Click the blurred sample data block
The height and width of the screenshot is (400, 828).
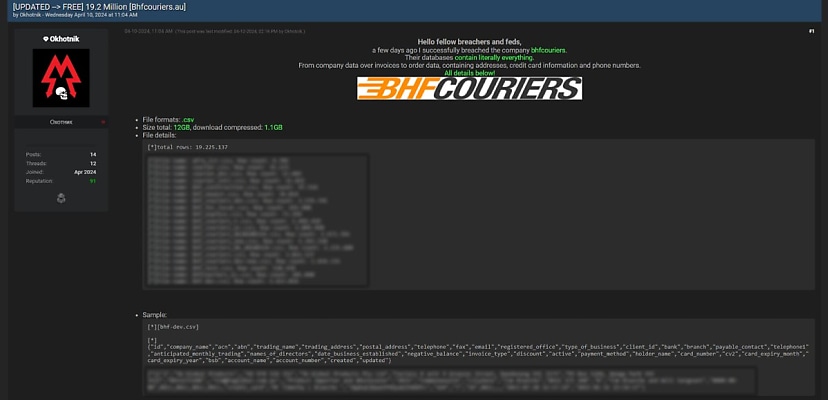click(452, 380)
